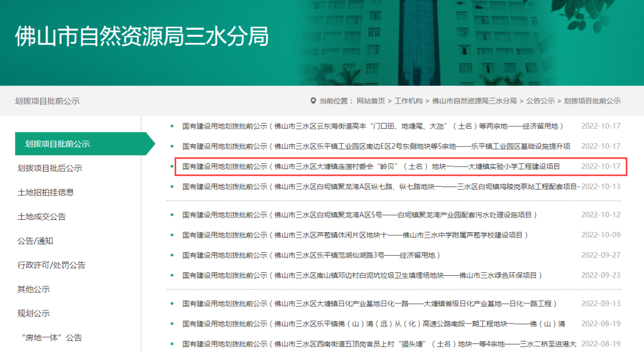Open the 三水中学附属芦苞学校建设项目 notice
Viewport: 644px width, 351px height.
[355, 235]
